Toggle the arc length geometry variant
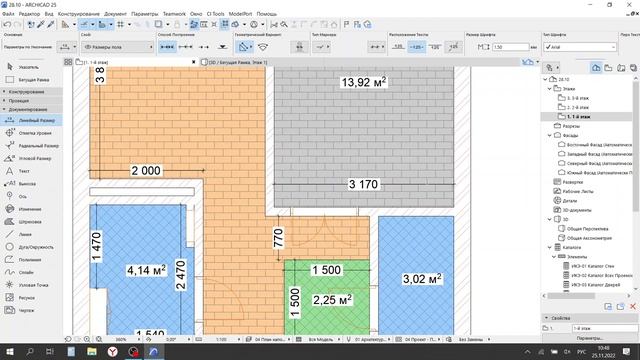 pos(263,47)
